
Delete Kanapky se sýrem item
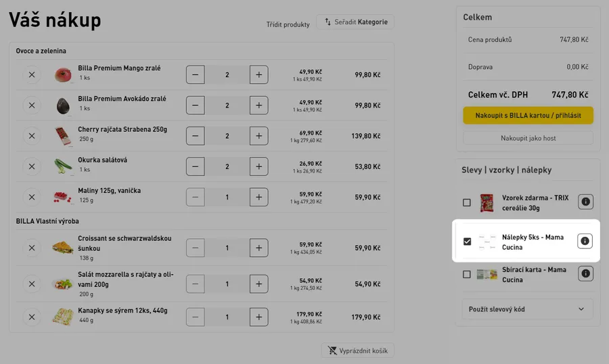(x=32, y=317)
